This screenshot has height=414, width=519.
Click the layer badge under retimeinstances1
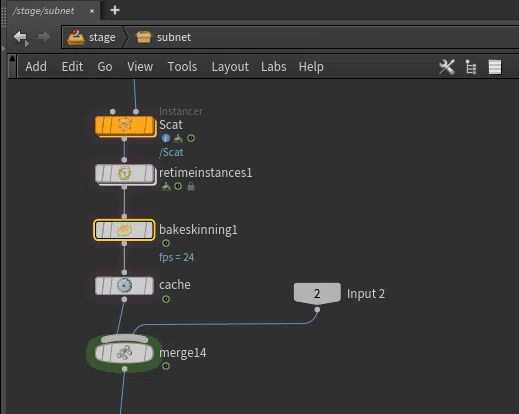(x=166, y=186)
